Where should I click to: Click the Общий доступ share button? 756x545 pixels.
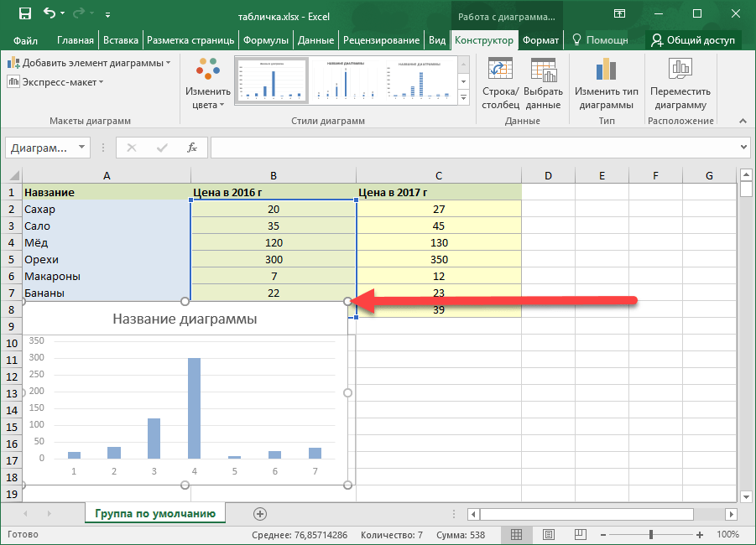(692, 39)
